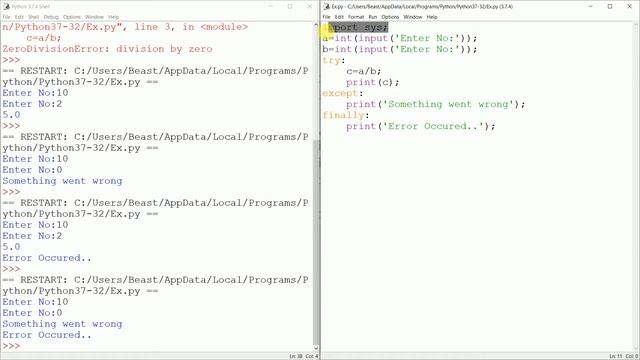Click the 'print(c);' line in editor
The image size is (640, 360).
[373, 82]
